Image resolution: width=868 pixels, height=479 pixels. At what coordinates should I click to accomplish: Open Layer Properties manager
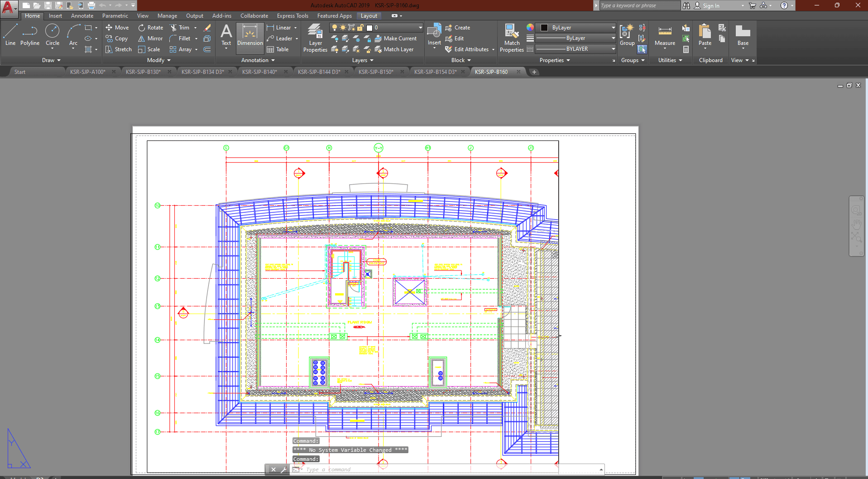tap(315, 38)
